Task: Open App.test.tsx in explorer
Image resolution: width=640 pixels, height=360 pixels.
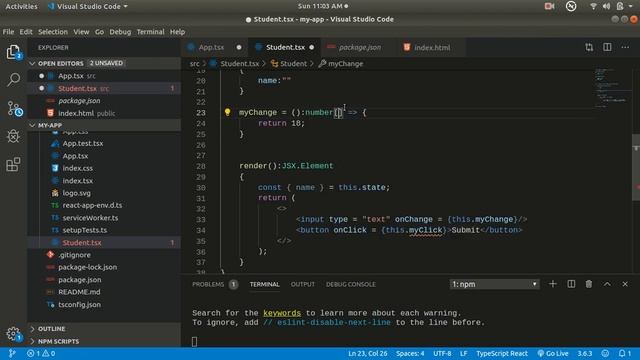Action: [x=83, y=144]
